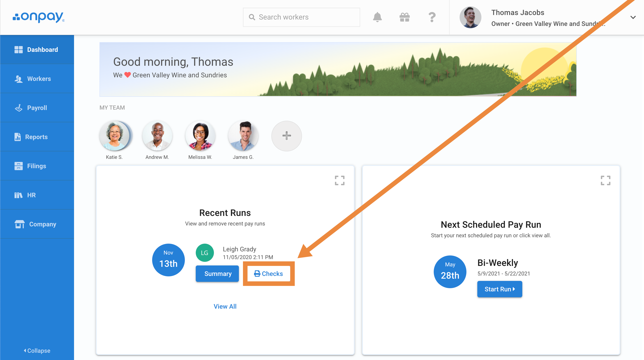
Task: Select James G. team photo
Action: (243, 136)
